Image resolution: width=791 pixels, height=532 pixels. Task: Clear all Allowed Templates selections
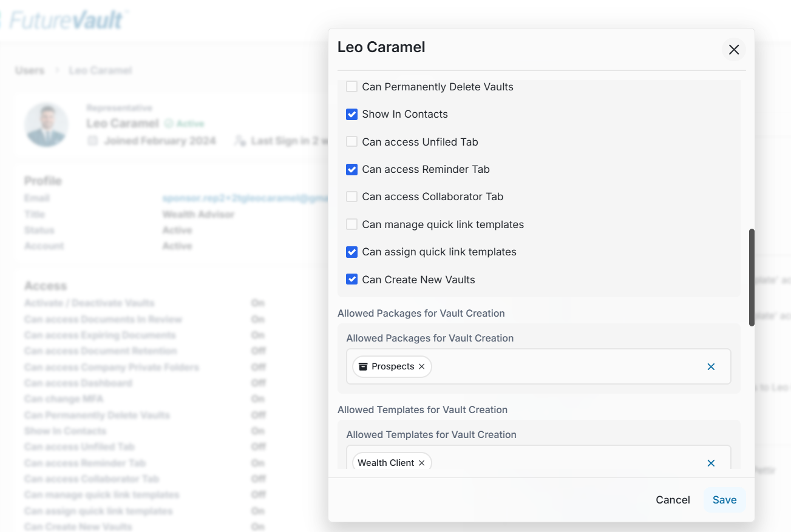[711, 463]
